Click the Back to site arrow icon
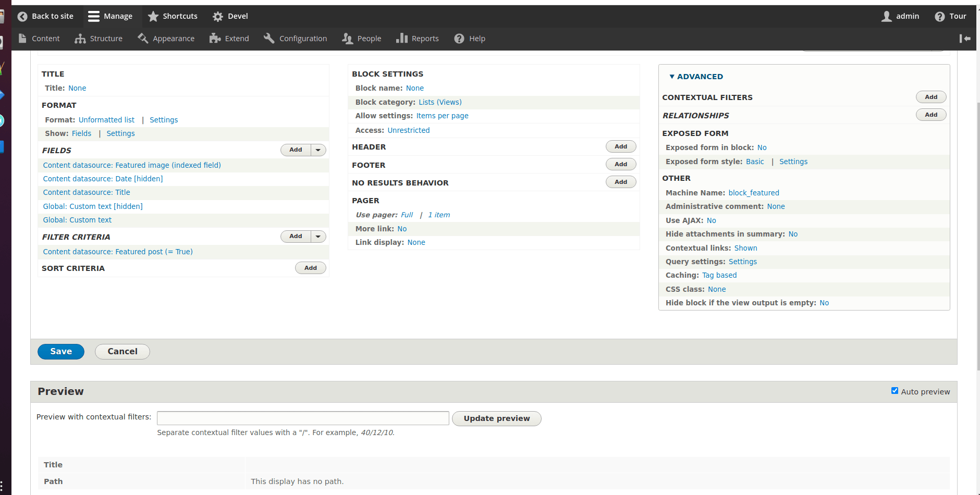The image size is (980, 495). [x=22, y=17]
